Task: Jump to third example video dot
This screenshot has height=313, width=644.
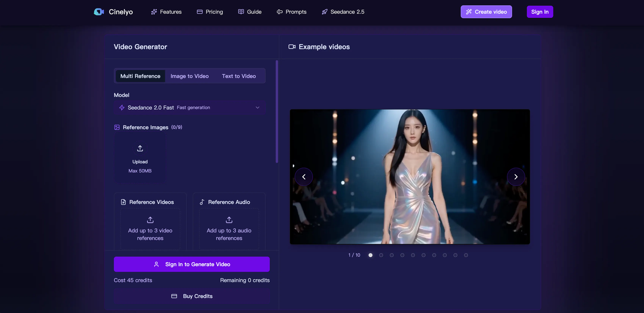Action: (x=392, y=255)
